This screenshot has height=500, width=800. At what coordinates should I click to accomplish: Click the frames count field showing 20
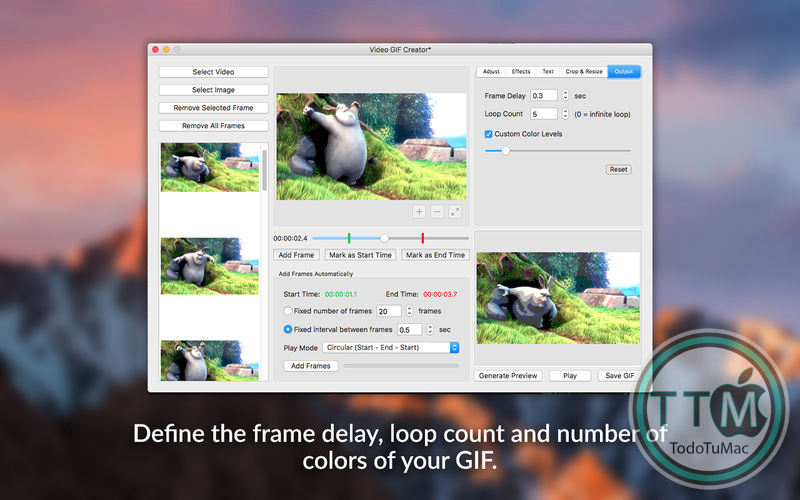click(x=389, y=311)
